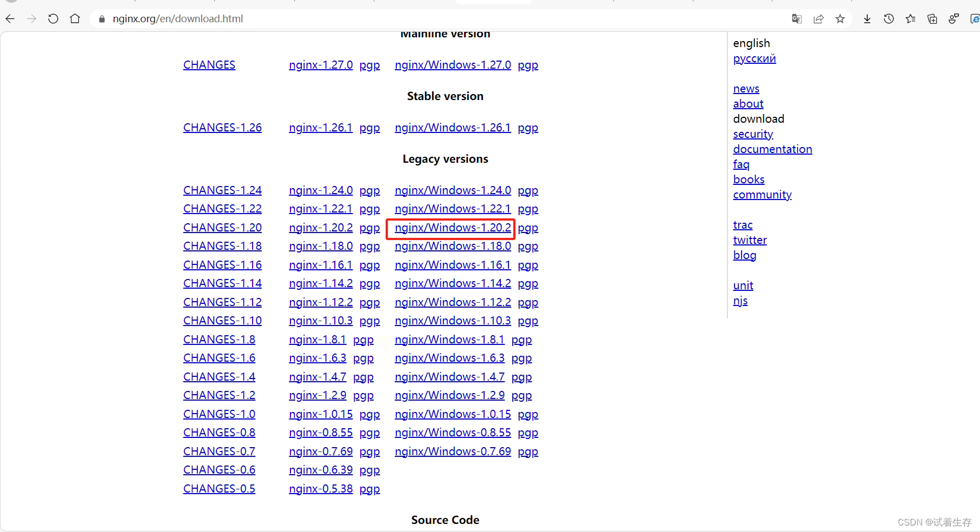The height and width of the screenshot is (532, 980).
Task: Open CHANGES-1.24 link
Action: [x=222, y=190]
